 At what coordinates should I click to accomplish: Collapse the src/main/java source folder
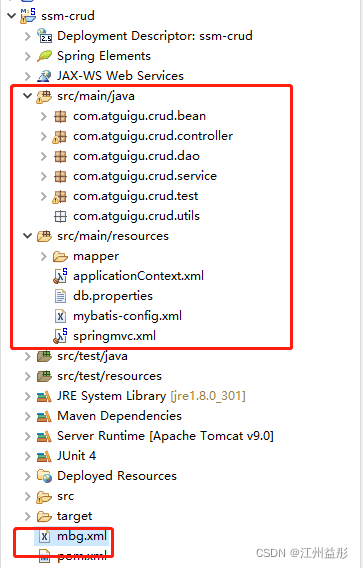coord(28,96)
